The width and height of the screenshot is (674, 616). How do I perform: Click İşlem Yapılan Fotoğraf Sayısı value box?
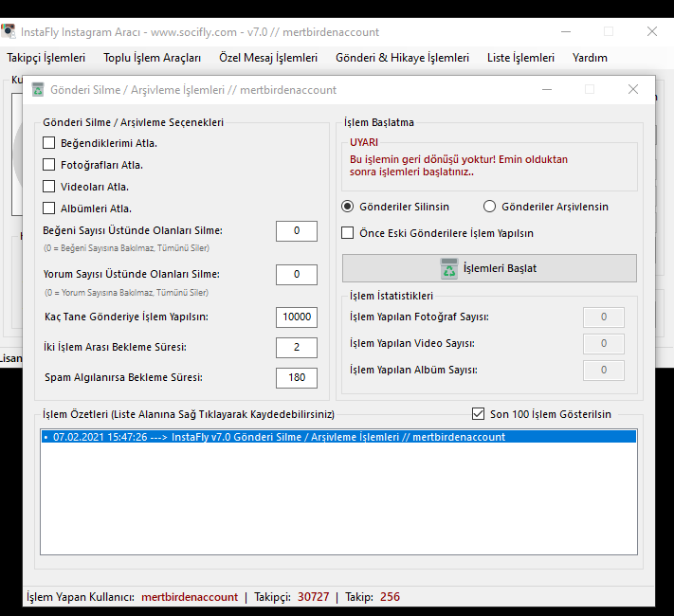click(x=604, y=317)
